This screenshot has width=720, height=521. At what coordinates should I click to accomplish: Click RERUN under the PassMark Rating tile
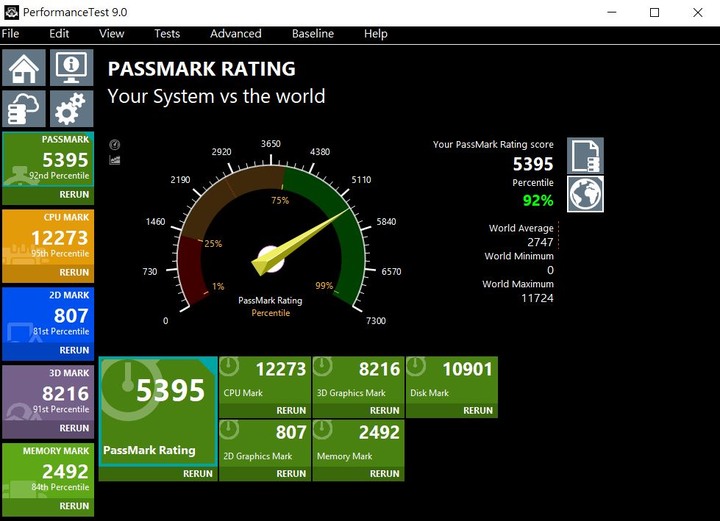[198, 474]
